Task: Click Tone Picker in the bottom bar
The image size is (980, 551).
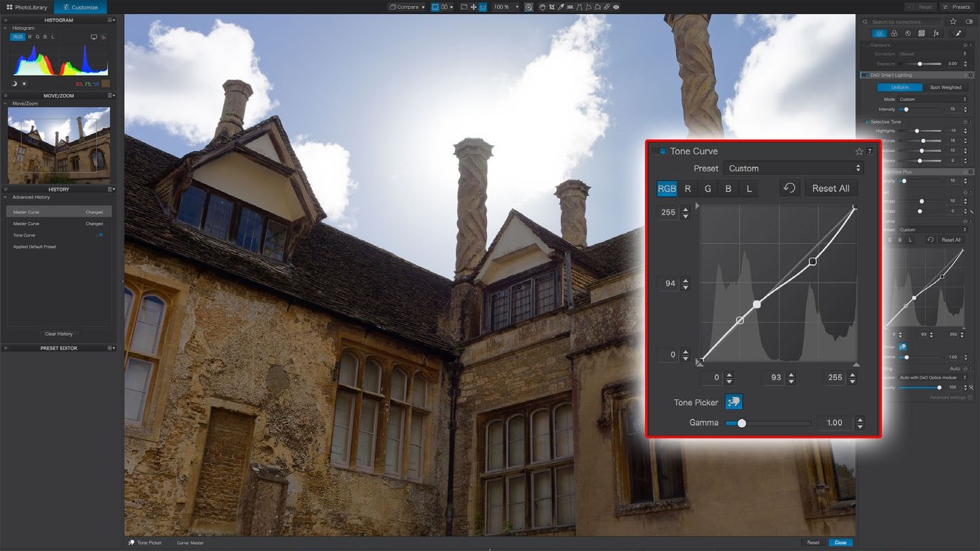Action: (145, 543)
